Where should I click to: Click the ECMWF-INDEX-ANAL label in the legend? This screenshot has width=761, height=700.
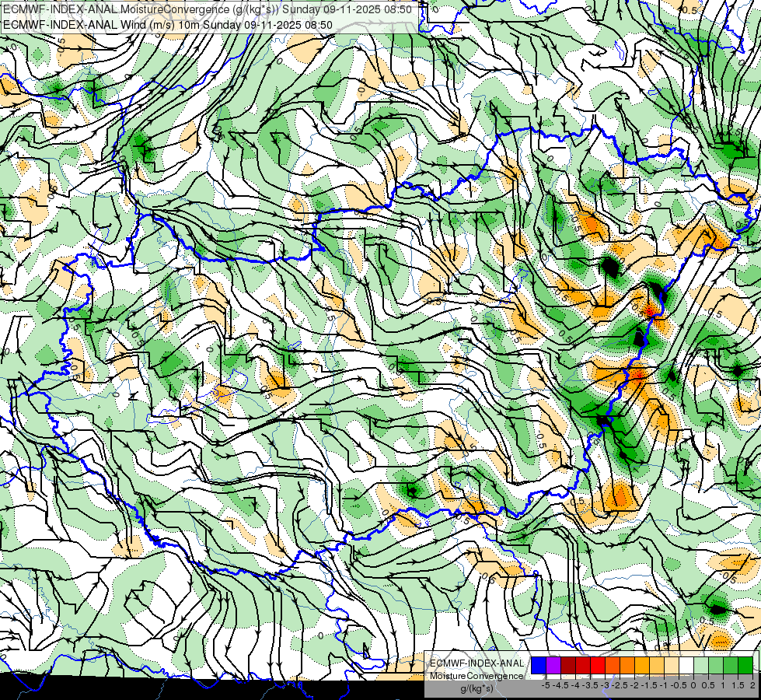click(476, 663)
